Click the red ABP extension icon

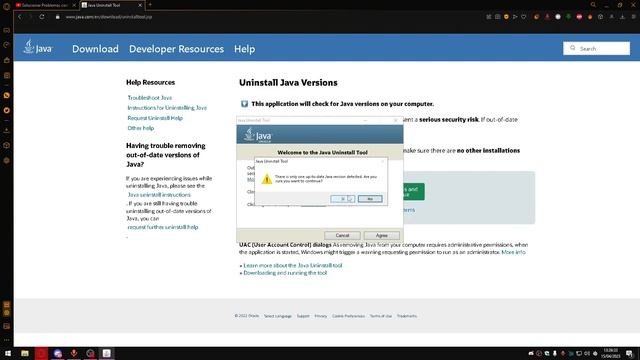point(579,17)
